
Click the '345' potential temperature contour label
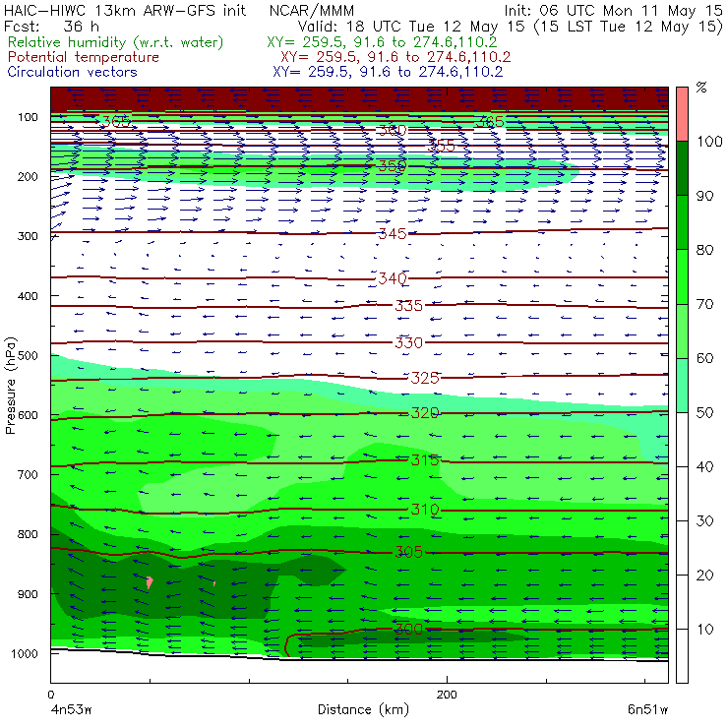pos(393,233)
